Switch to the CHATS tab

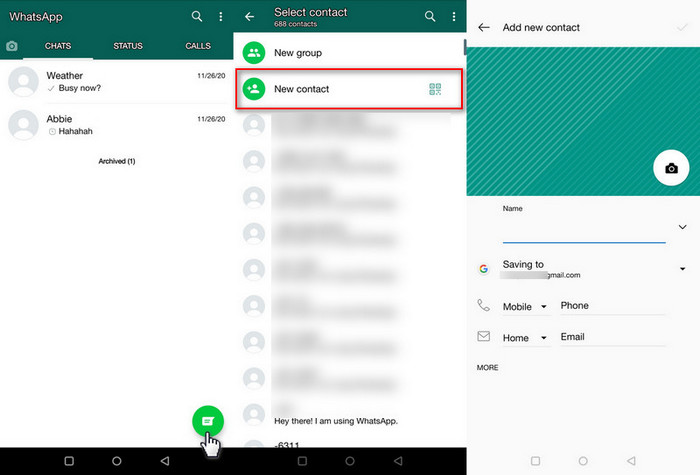[58, 46]
